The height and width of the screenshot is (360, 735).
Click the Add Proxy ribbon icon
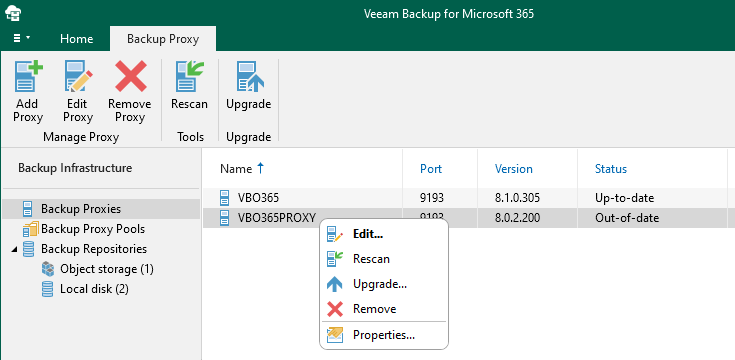(28, 76)
